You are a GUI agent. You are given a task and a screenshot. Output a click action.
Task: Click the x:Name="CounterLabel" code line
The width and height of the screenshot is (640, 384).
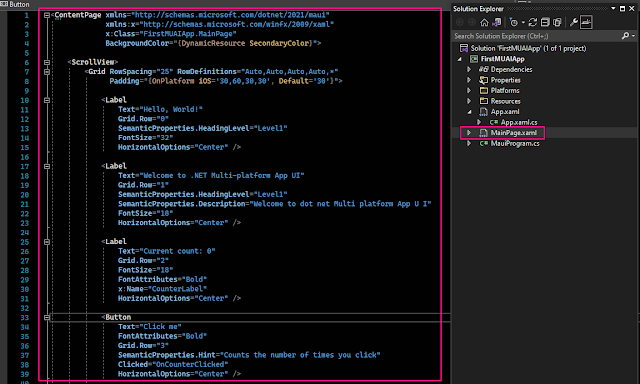[x=162, y=289]
